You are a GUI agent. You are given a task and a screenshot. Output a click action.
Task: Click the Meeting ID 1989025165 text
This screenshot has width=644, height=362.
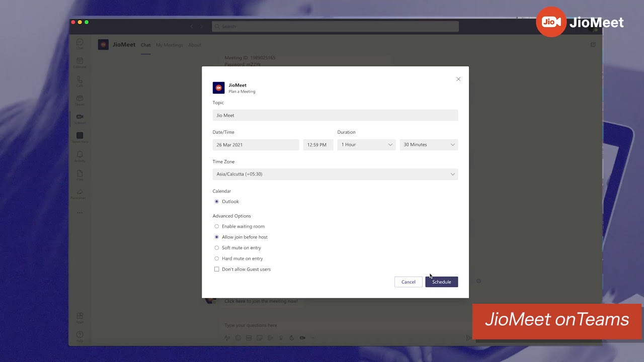click(250, 58)
